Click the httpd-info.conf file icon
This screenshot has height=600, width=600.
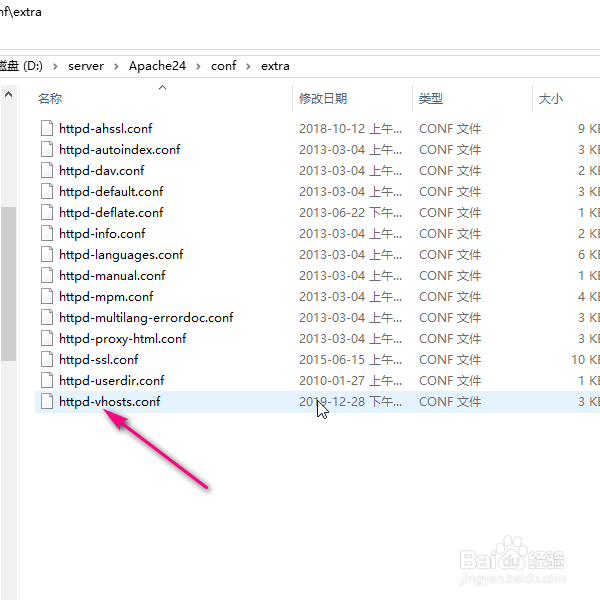[47, 234]
